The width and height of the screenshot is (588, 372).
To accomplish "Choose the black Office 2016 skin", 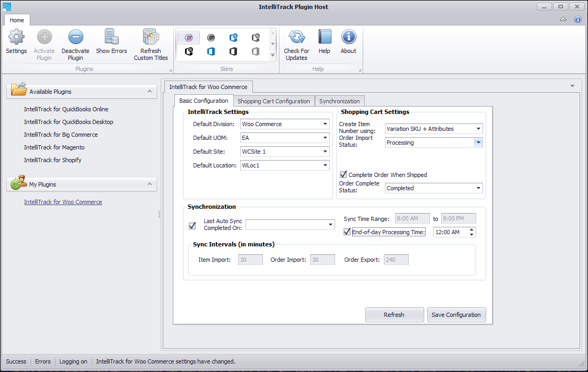I will coord(189,51).
